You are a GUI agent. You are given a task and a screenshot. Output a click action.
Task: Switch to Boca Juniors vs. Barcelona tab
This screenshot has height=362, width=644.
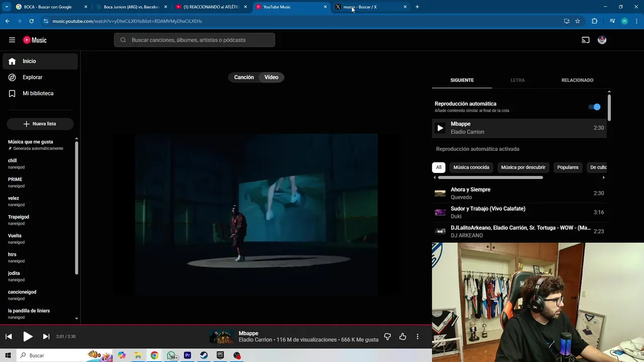[131, 7]
